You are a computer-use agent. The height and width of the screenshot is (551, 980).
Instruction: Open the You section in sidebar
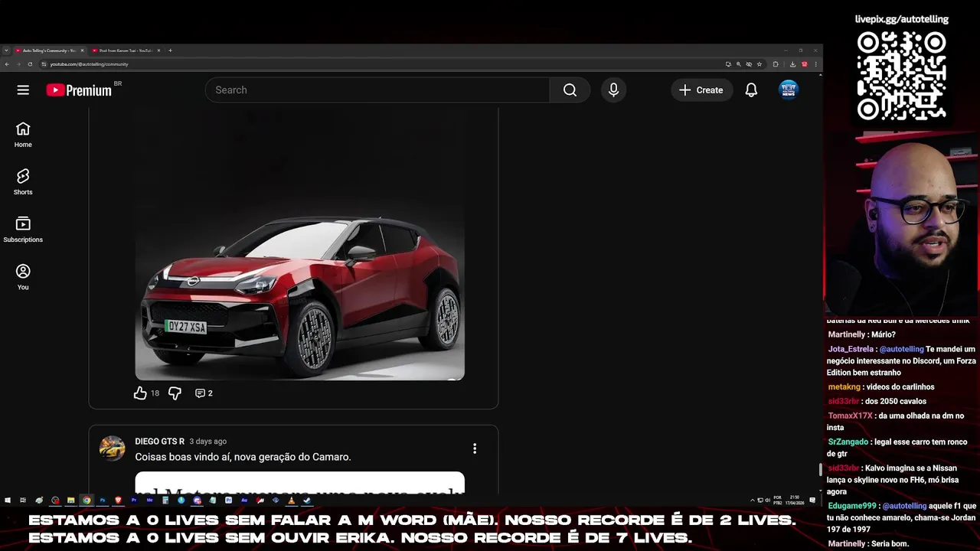point(23,277)
